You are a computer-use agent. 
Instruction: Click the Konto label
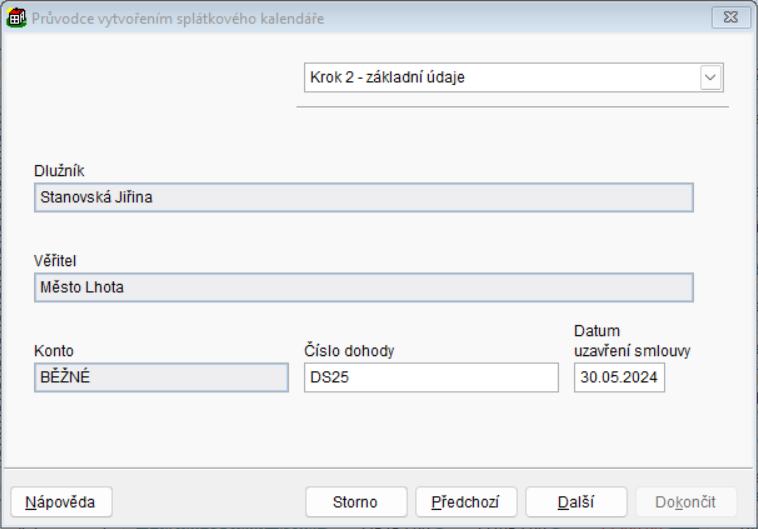tap(54, 351)
